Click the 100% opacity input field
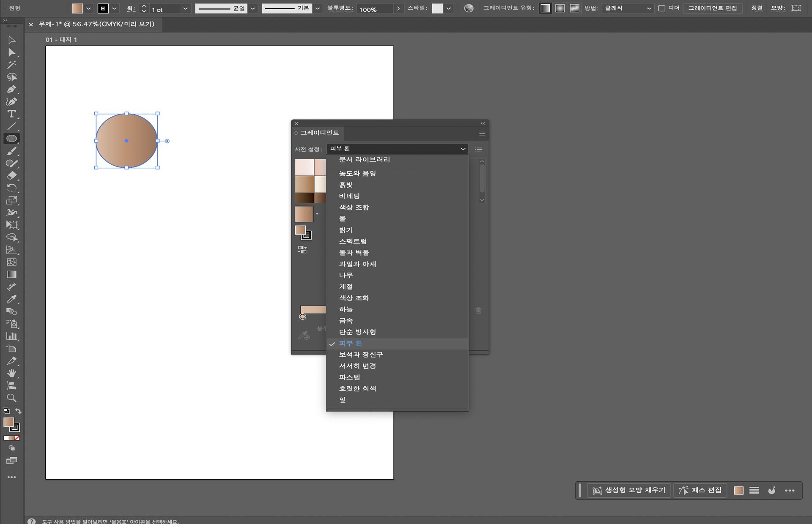The height and width of the screenshot is (524, 812). tap(372, 9)
